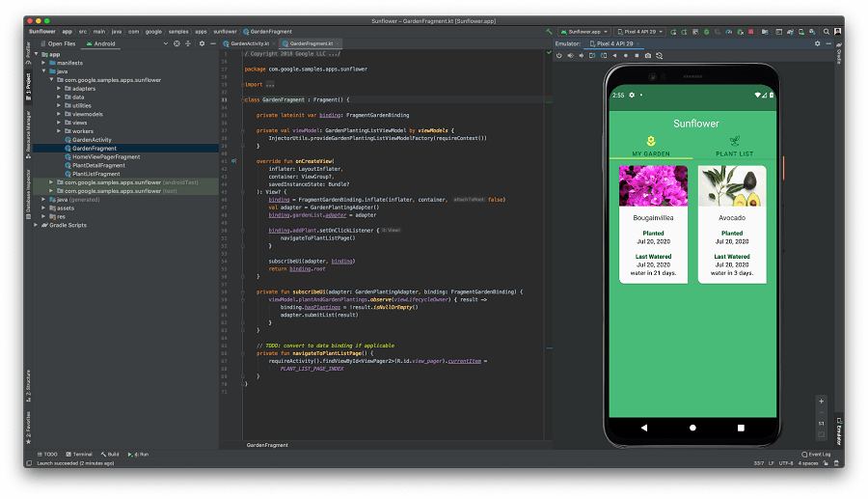Click the Make Project hammer icon
Image resolution: width=868 pixels, height=499 pixels.
549,32
